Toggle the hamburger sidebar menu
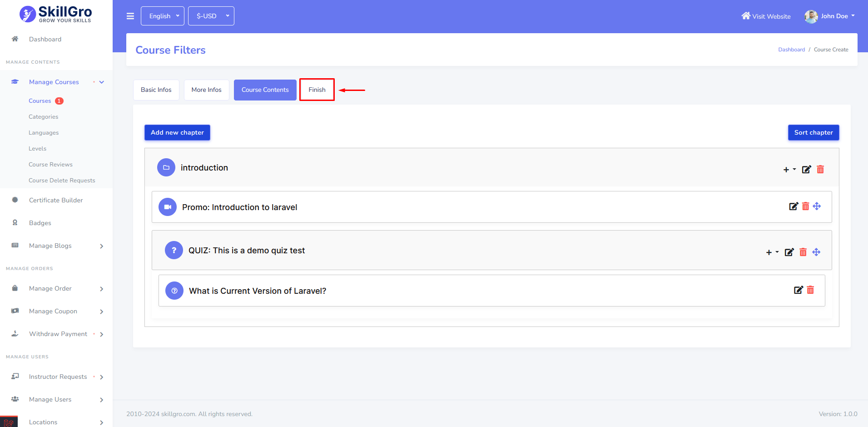Viewport: 868px width, 427px height. [130, 16]
